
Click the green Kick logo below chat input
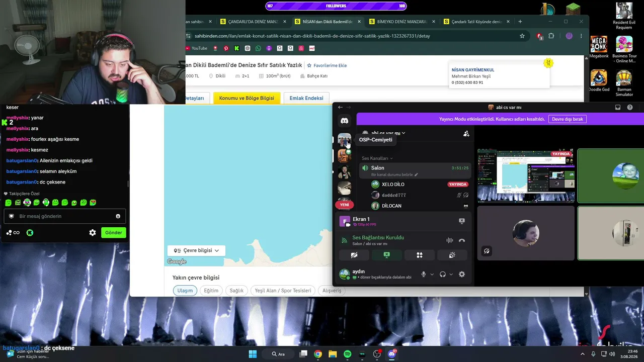30,233
